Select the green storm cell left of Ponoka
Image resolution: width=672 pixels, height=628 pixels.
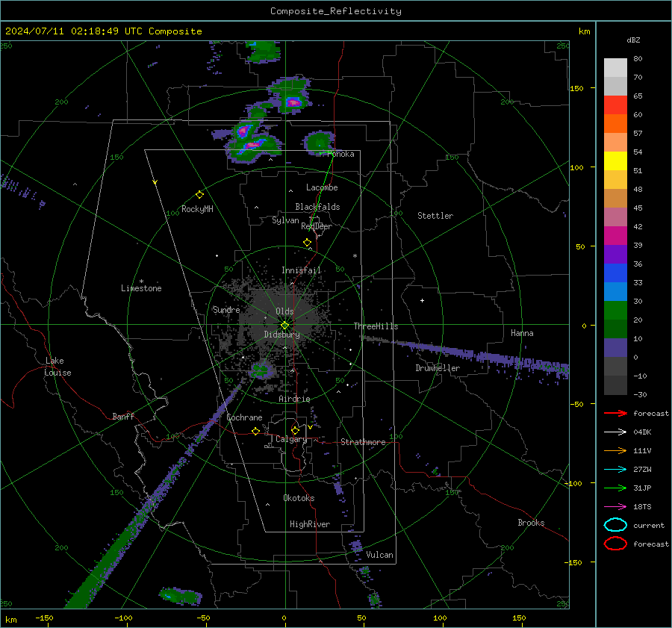coord(320,142)
